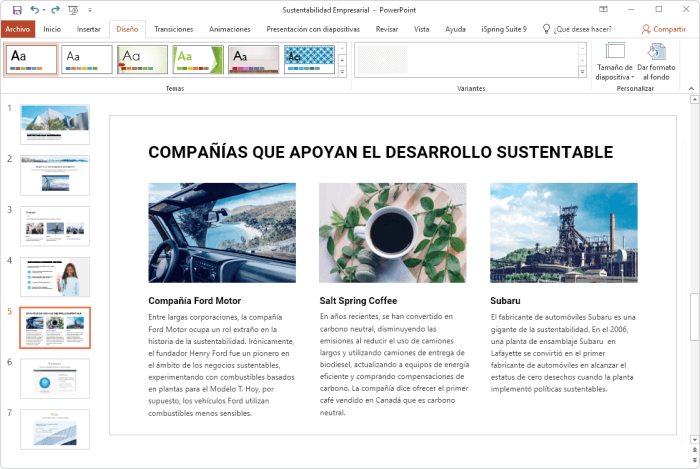Open Dar formato al fondo

[656, 62]
